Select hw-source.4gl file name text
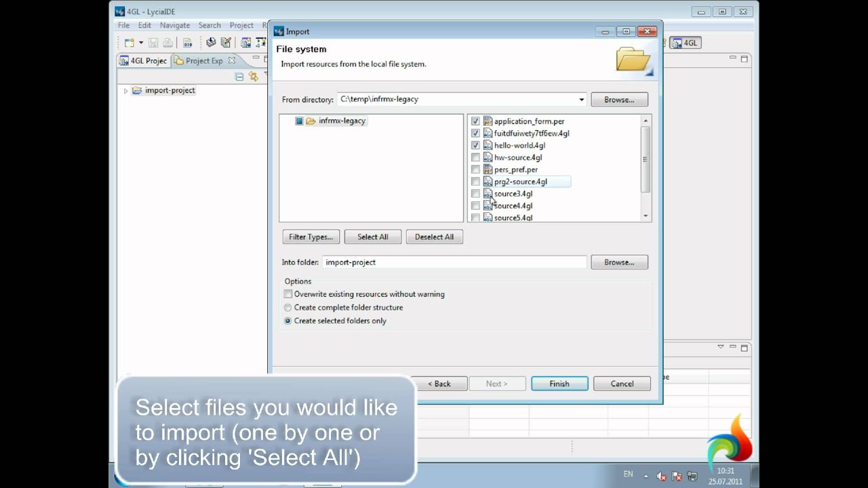Viewport: 868px width, 488px height. click(518, 157)
